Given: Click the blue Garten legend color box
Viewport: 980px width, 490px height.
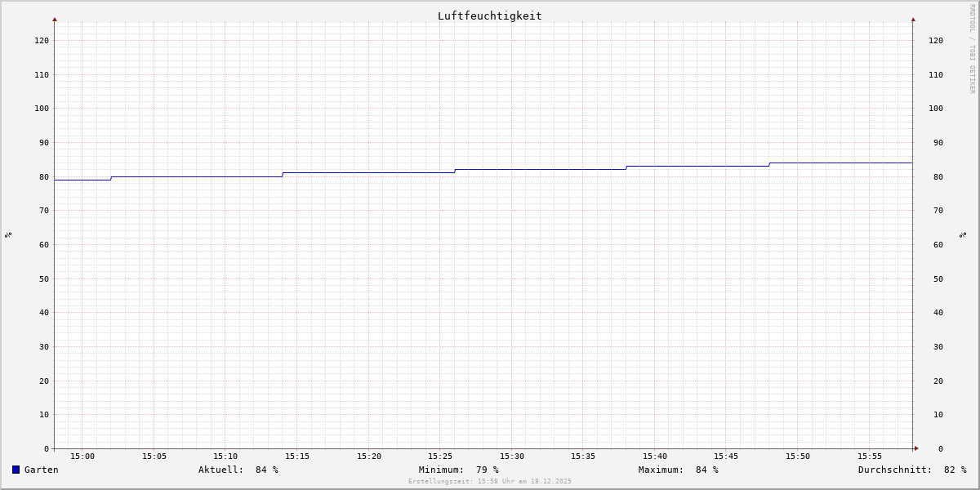Looking at the screenshot, I should tap(16, 470).
